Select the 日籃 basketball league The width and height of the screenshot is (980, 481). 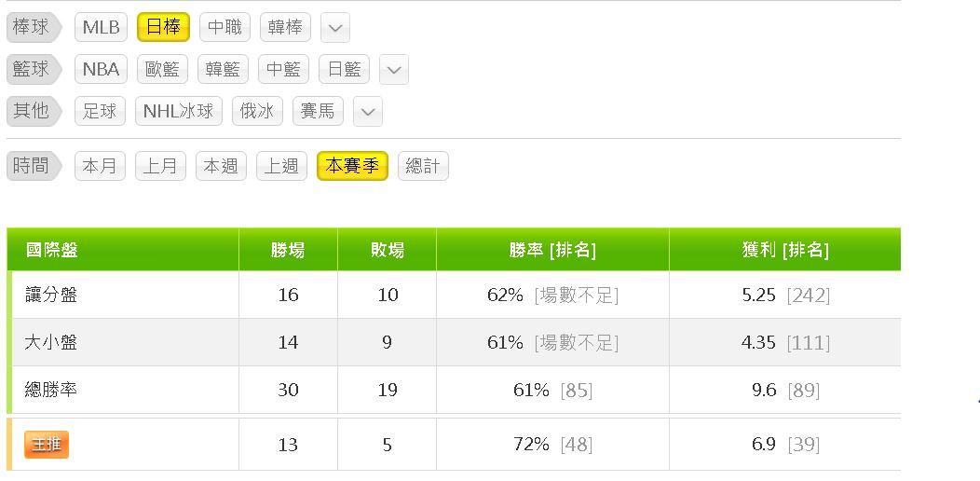(344, 69)
